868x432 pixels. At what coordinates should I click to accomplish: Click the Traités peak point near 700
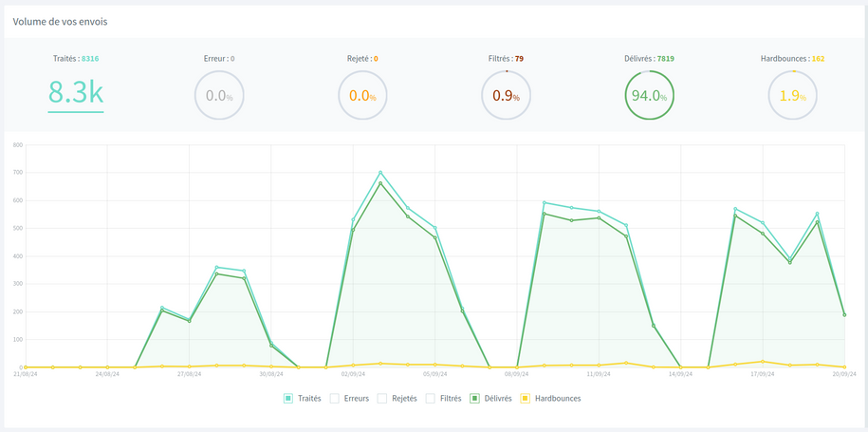tap(380, 172)
